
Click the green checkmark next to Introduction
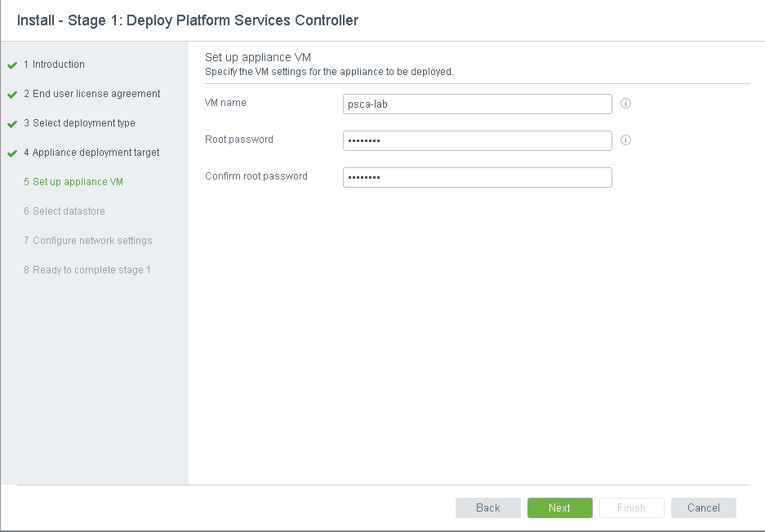click(12, 65)
